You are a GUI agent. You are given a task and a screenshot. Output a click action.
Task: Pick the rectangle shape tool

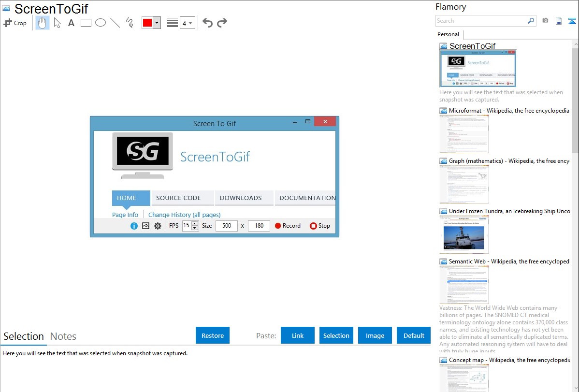tap(86, 23)
